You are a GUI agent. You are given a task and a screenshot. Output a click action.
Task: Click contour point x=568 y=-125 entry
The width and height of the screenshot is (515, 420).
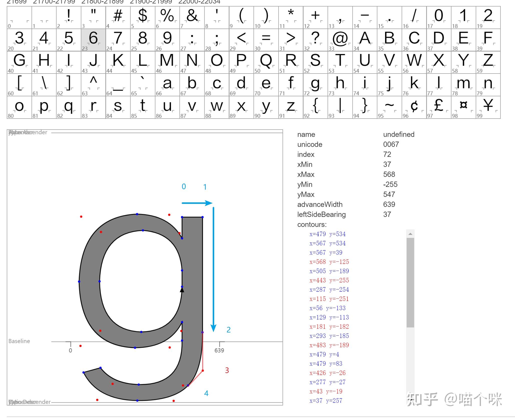pos(329,262)
